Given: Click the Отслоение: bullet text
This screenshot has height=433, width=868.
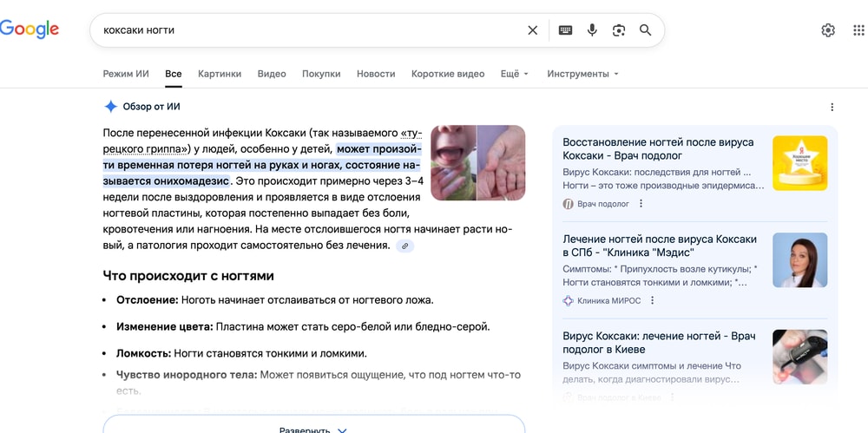Looking at the screenshot, I should [274, 300].
